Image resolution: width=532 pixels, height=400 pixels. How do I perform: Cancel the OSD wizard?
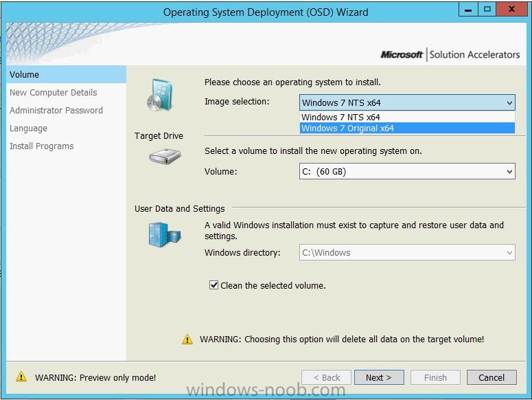click(491, 377)
